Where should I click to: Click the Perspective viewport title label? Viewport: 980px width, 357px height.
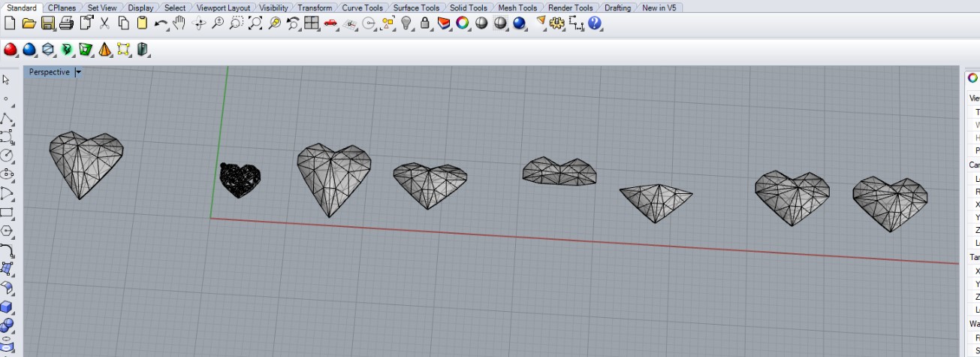(50, 72)
